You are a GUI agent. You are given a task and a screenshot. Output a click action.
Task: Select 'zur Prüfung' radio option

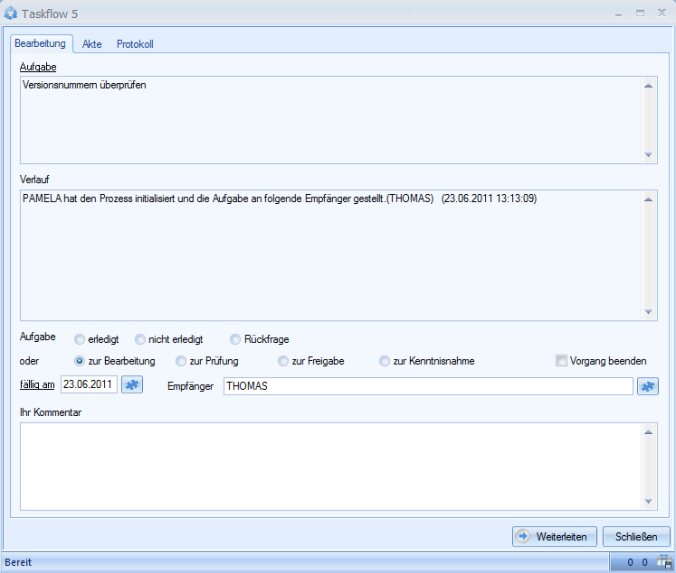tap(181, 361)
